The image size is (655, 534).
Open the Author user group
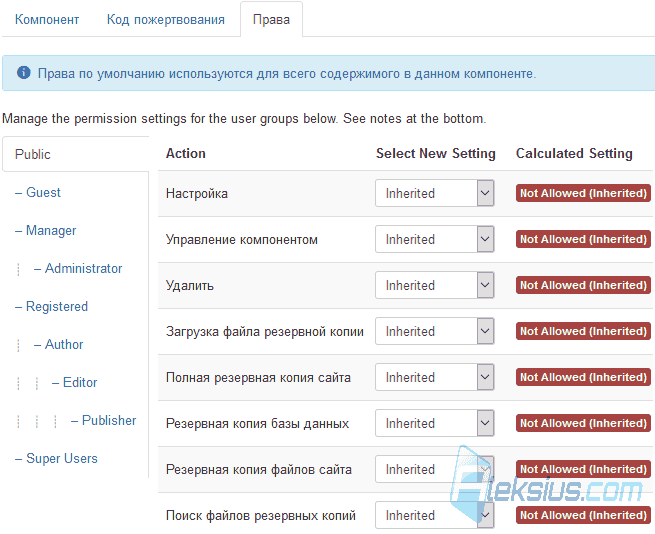coord(64,344)
